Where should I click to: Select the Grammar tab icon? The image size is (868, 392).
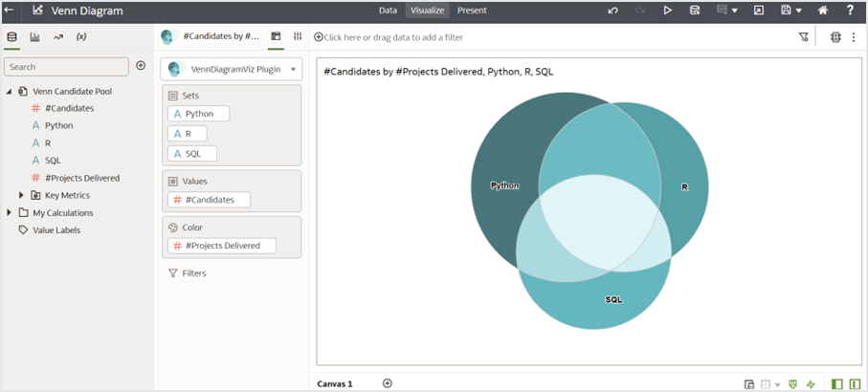[276, 36]
